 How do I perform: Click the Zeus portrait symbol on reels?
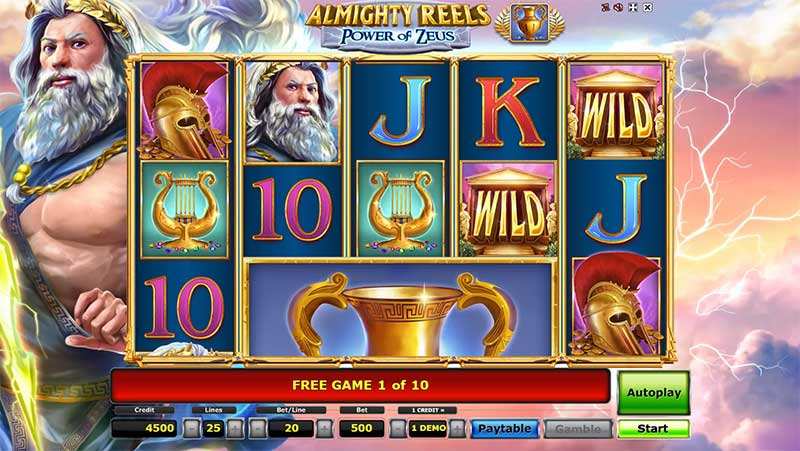[292, 111]
